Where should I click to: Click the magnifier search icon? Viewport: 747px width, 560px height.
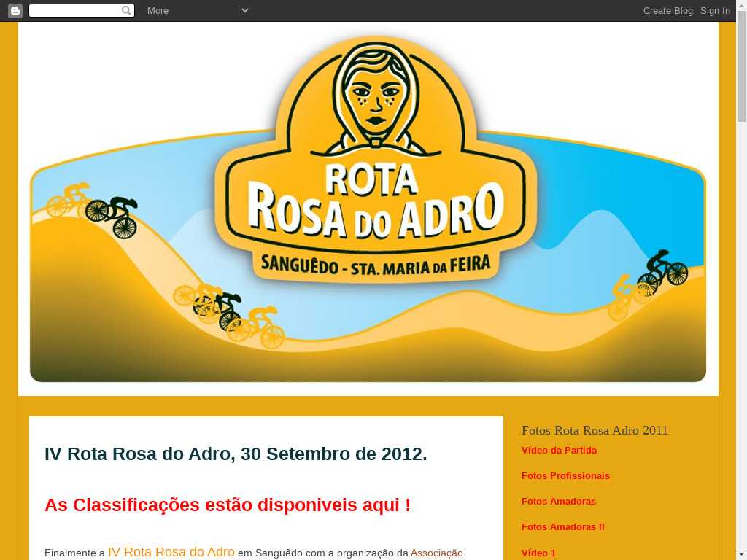coord(127,10)
